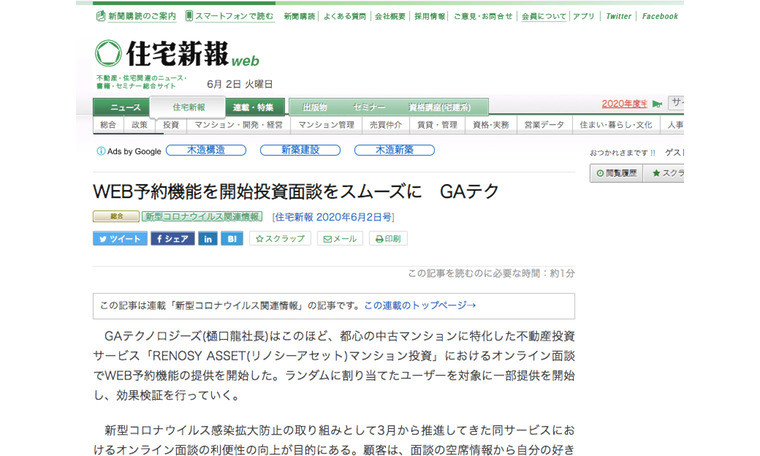
Task: Share article on Facebook シェア button
Action: click(x=172, y=239)
